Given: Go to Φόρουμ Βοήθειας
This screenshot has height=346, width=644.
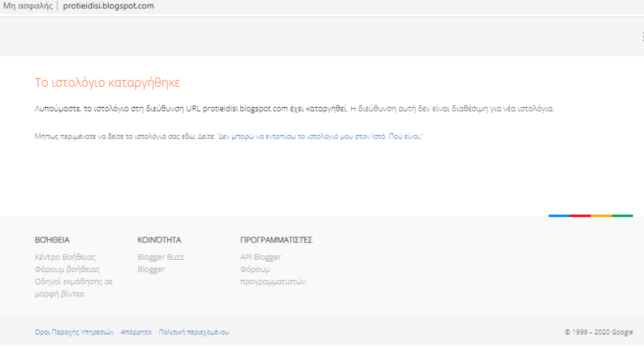Looking at the screenshot, I should pos(67,269).
